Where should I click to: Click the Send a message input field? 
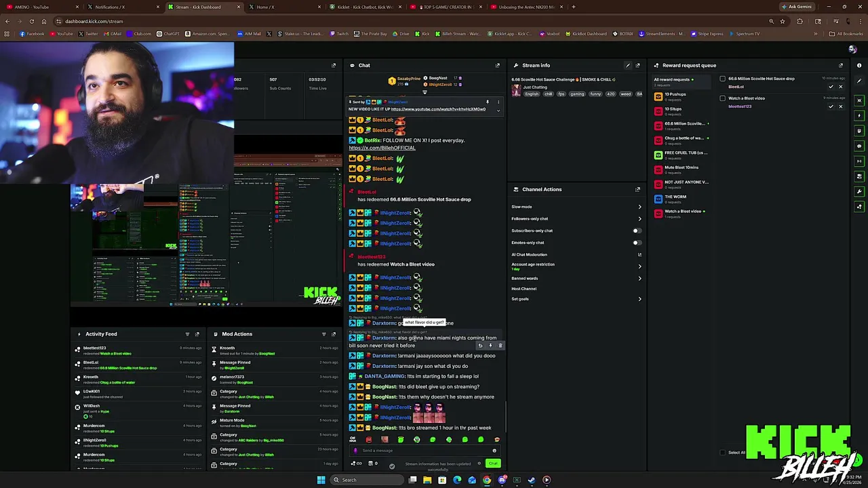426,451
